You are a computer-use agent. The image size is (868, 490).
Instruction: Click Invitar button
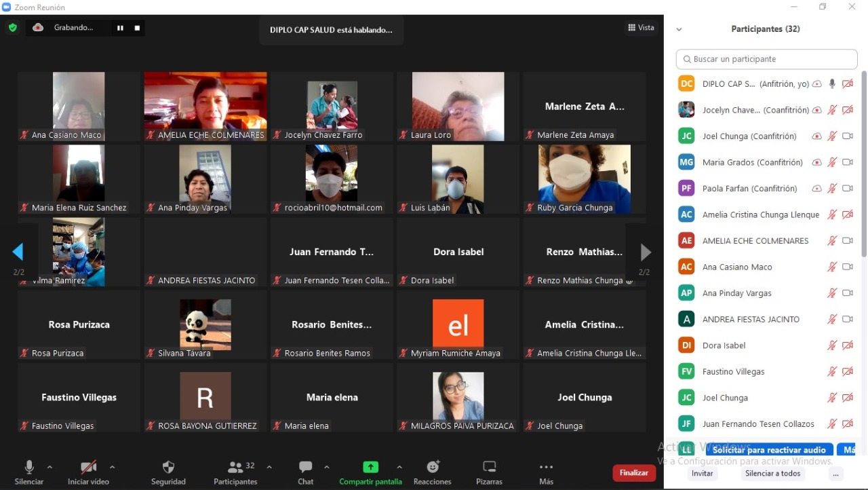pos(703,474)
